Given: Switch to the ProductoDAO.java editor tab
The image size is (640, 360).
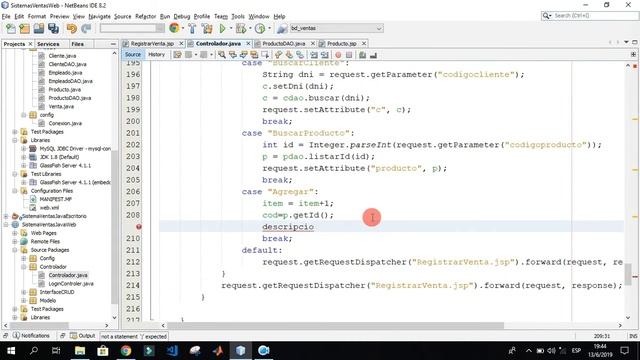Looking at the screenshot, I should coord(283,43).
